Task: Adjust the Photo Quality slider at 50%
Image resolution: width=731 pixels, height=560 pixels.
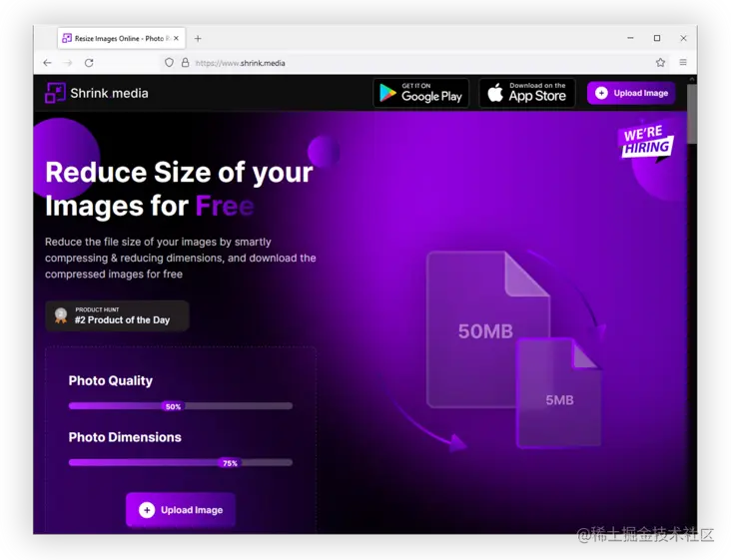Action: pyautogui.click(x=173, y=406)
